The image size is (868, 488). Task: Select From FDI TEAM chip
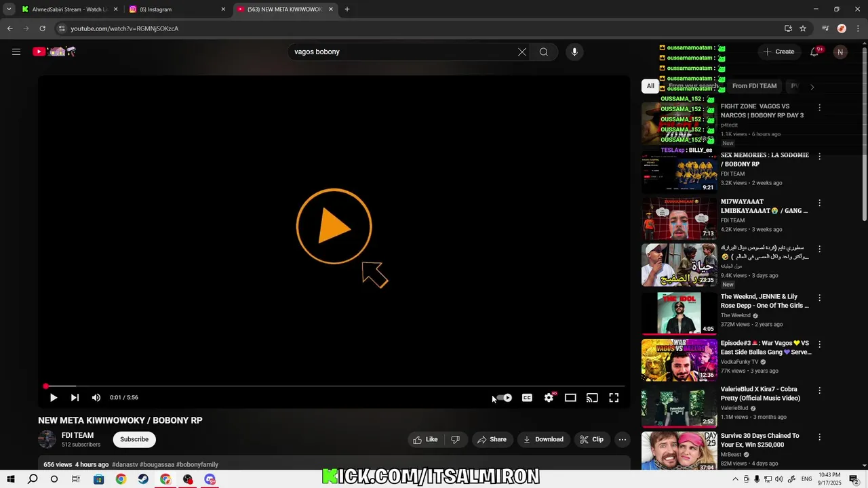pos(754,86)
